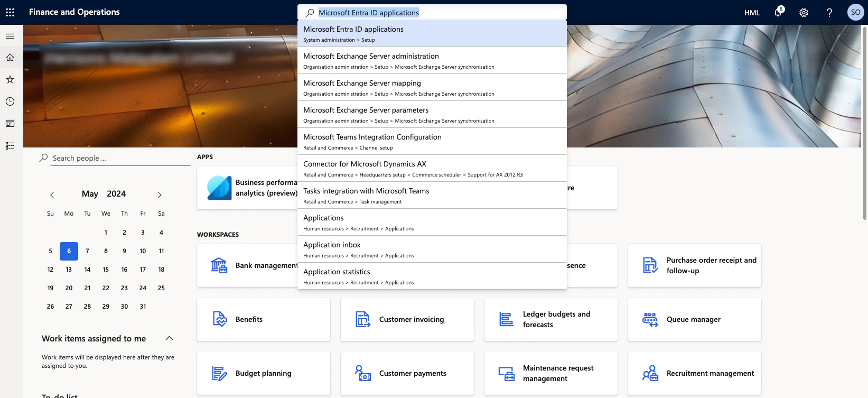Open the year selector 2024

(x=116, y=194)
